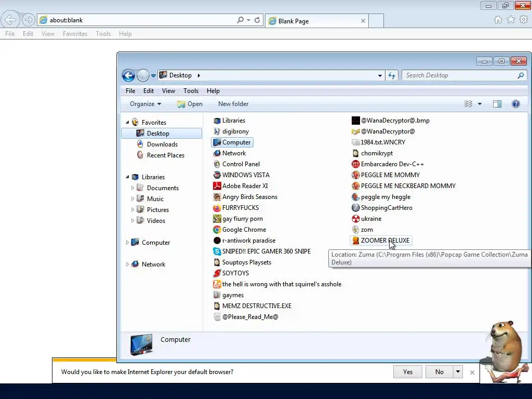Click Internet Explorer page refresh icon

257,20
